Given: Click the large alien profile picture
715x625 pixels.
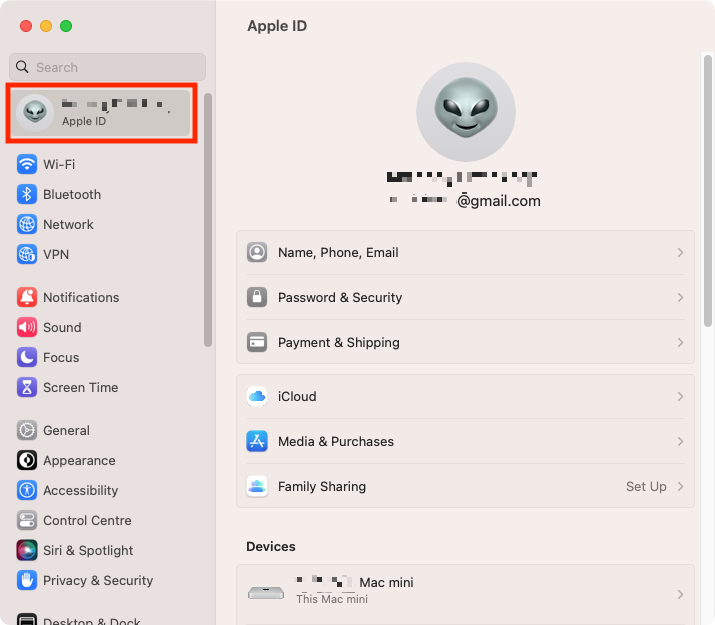Looking at the screenshot, I should [x=466, y=112].
